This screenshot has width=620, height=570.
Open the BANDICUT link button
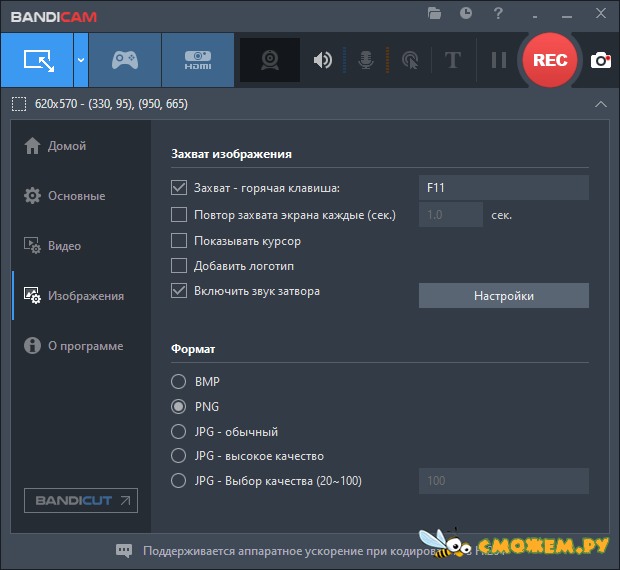point(81,500)
